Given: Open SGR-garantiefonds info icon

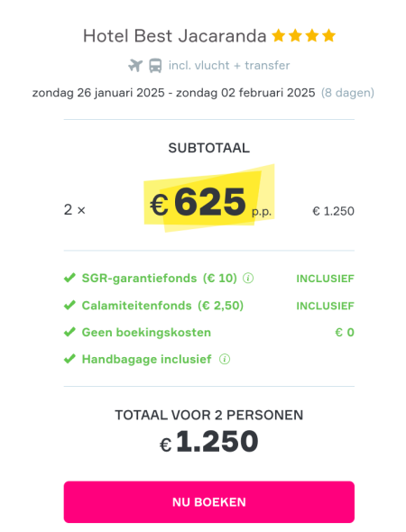Looking at the screenshot, I should pos(248,279).
